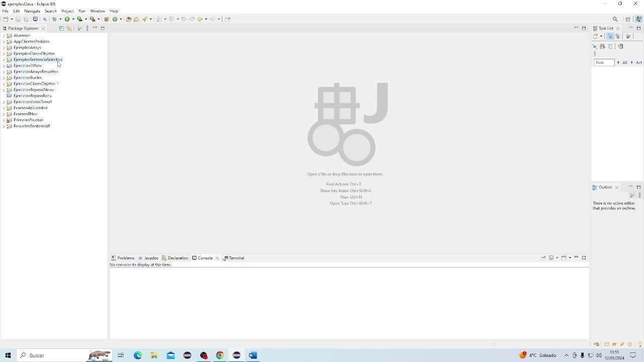Toggle Scheduled view in Task List
This screenshot has width=644, height=362.
click(618, 36)
